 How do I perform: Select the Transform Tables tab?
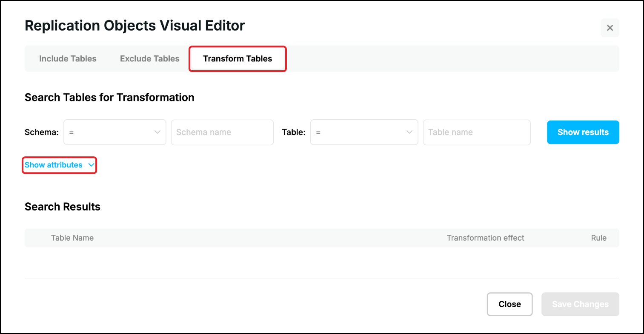coord(238,59)
